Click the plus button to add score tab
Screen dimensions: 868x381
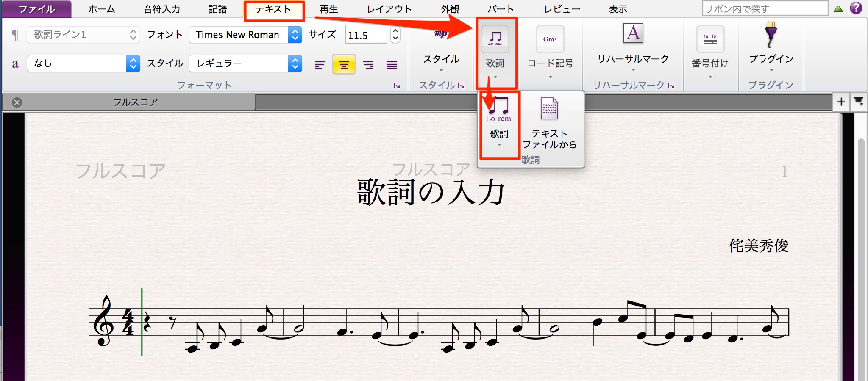pos(841,102)
